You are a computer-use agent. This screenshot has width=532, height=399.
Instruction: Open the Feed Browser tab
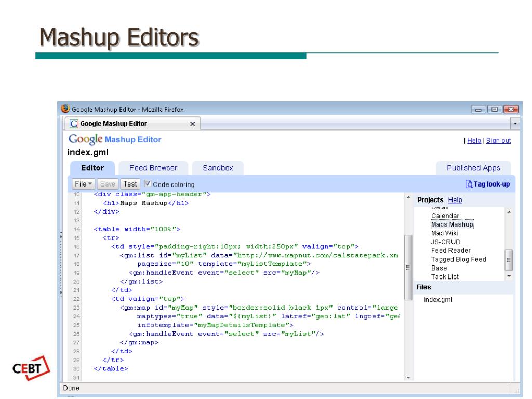153,168
